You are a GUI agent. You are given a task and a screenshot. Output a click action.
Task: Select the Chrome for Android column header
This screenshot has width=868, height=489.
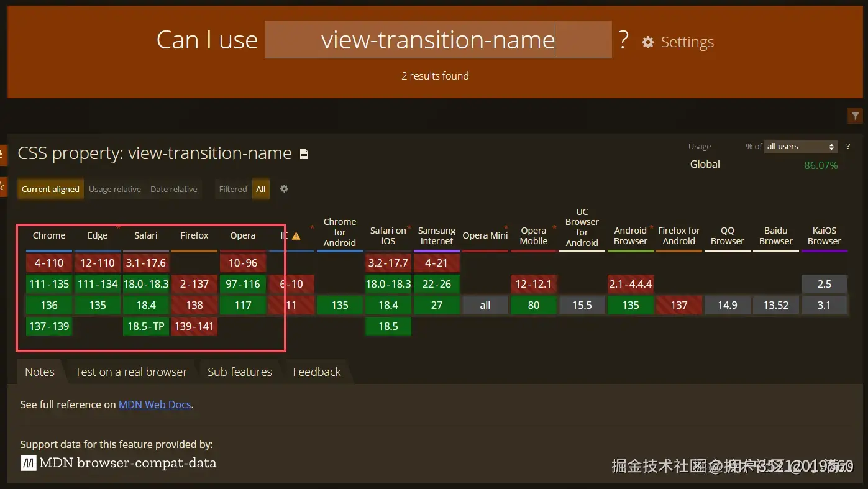click(340, 232)
